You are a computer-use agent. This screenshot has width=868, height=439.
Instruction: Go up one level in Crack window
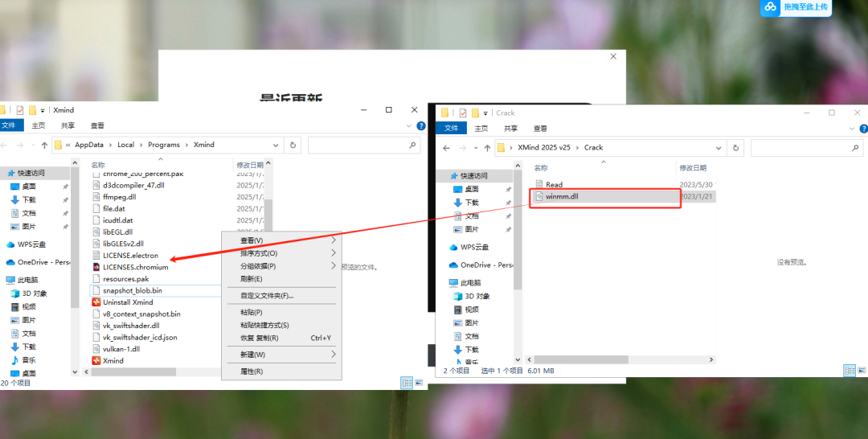487,148
